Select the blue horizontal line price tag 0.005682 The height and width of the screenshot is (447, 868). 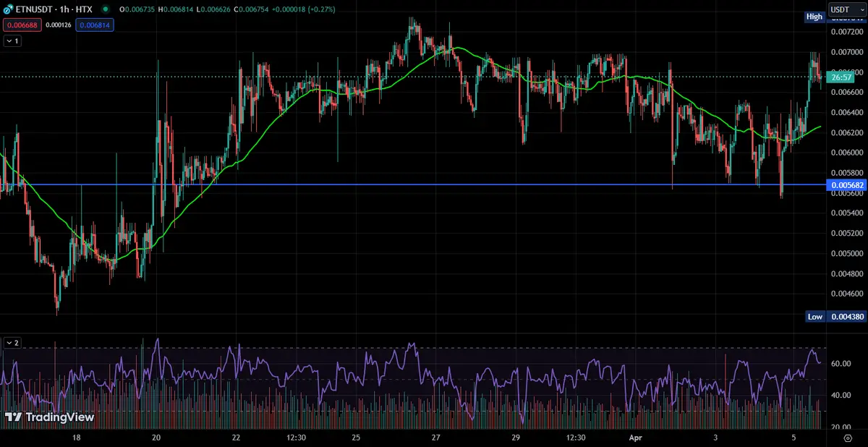point(846,185)
